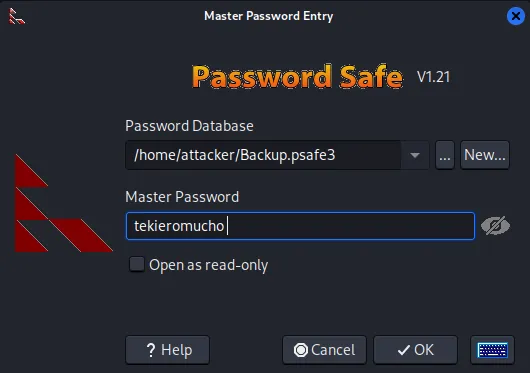Focus the Master Password input field
Screen dimensions: 530x373
tap(300, 226)
